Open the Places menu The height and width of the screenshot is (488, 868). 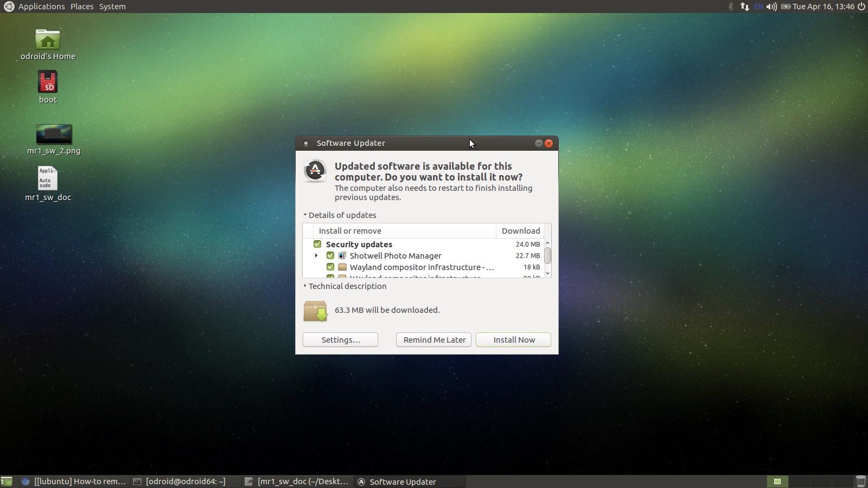[82, 7]
